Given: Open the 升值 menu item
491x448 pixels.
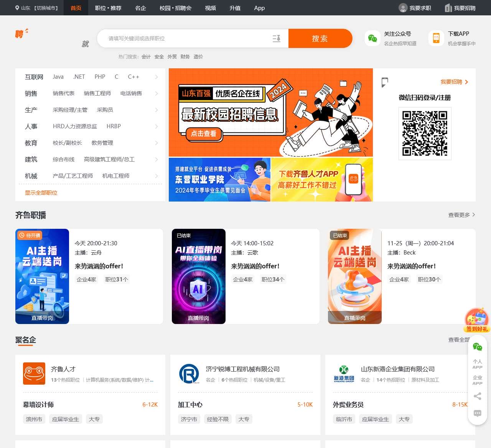Looking at the screenshot, I should click(x=235, y=8).
